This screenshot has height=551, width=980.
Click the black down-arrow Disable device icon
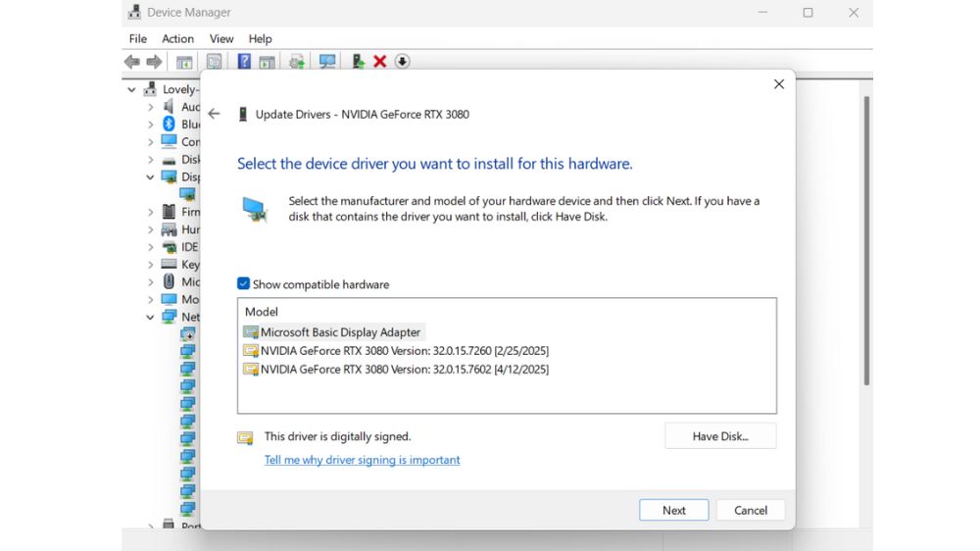coord(402,62)
